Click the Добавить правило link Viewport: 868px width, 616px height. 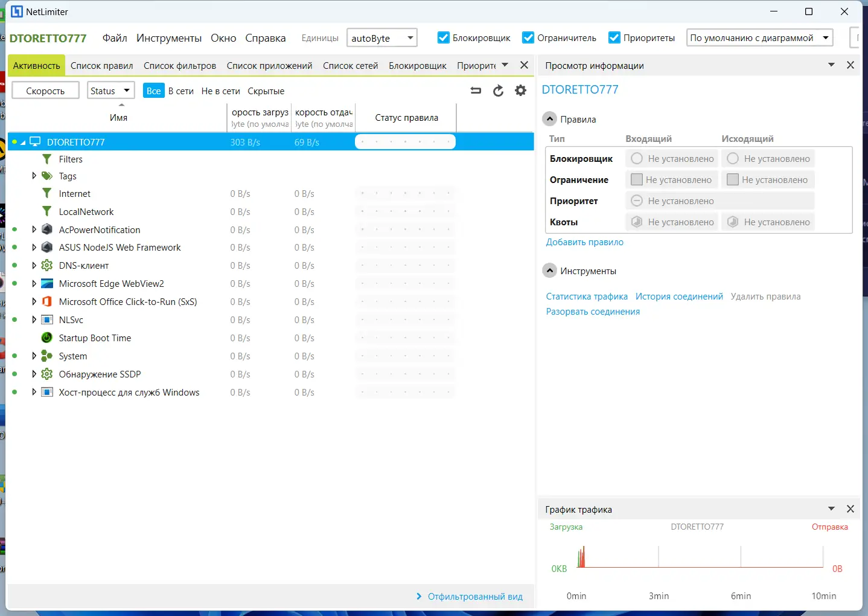584,242
